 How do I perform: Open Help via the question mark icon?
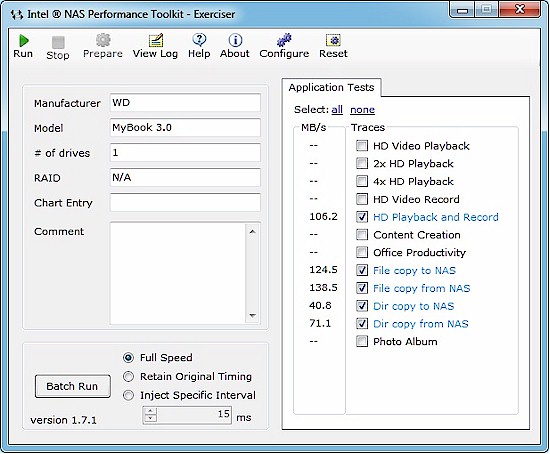199,40
